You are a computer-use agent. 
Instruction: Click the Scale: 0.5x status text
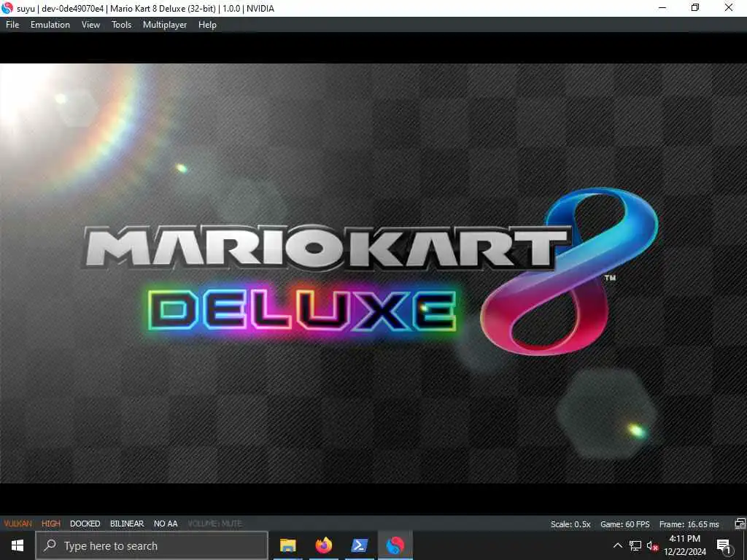(570, 524)
